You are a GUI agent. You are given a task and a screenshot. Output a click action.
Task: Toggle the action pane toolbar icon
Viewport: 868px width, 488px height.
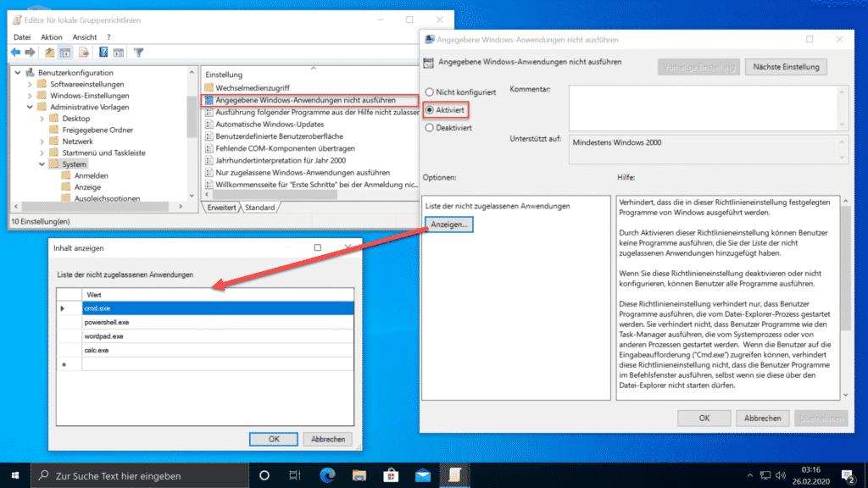(x=119, y=53)
